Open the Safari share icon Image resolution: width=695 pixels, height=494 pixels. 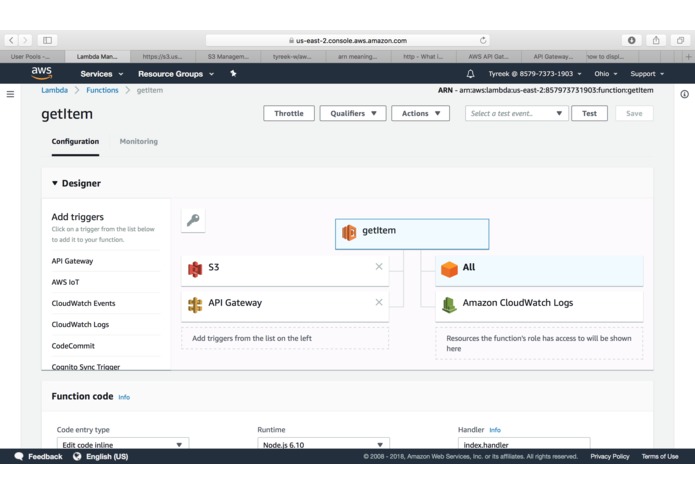(x=656, y=40)
